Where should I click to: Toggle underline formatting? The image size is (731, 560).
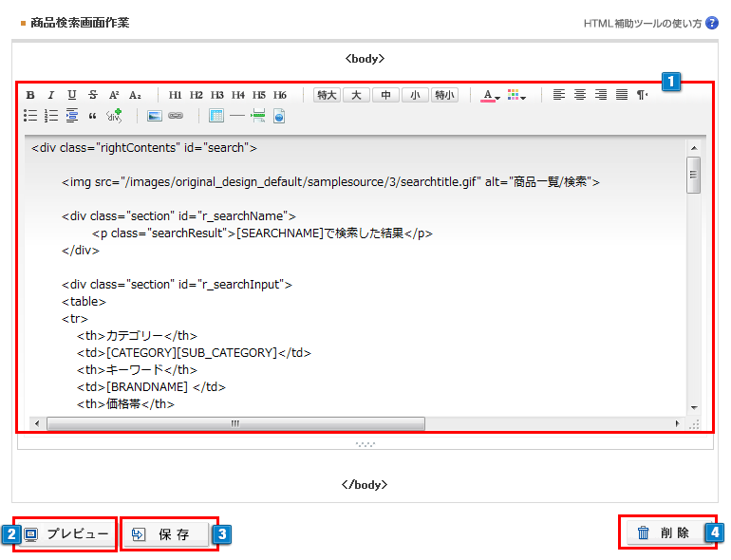click(x=72, y=95)
